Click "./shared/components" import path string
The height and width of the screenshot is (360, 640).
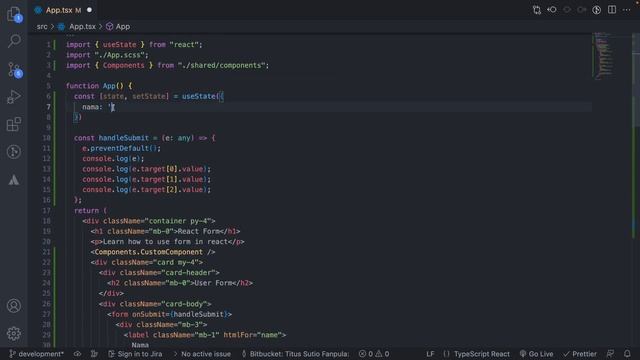click(x=222, y=65)
